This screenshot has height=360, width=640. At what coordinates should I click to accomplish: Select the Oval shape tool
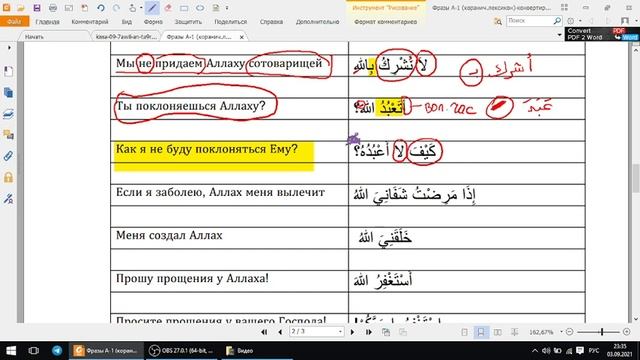200,8
